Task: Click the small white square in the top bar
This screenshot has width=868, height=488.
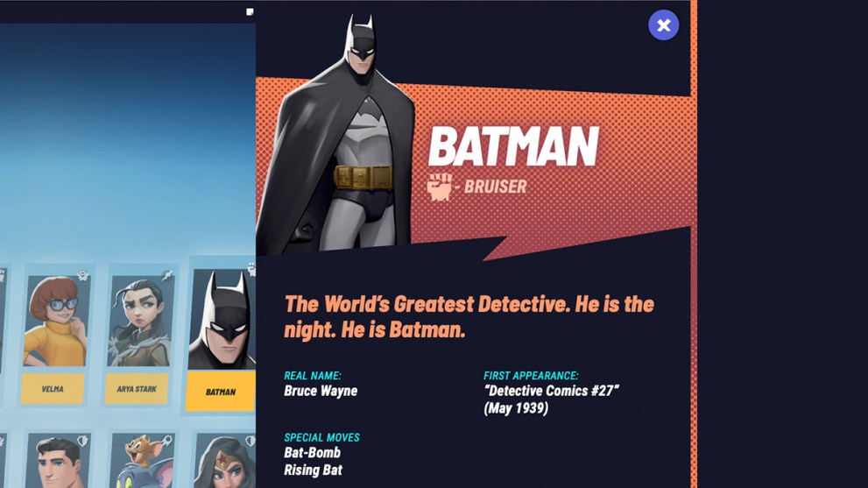Action: 251,11
